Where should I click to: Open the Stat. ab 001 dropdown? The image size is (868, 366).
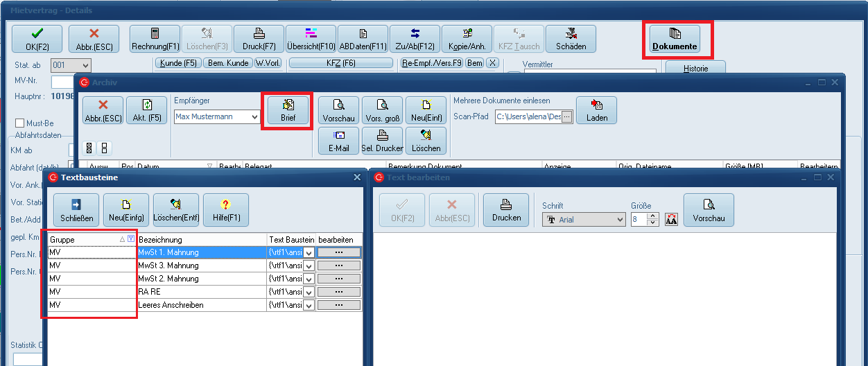(85, 65)
